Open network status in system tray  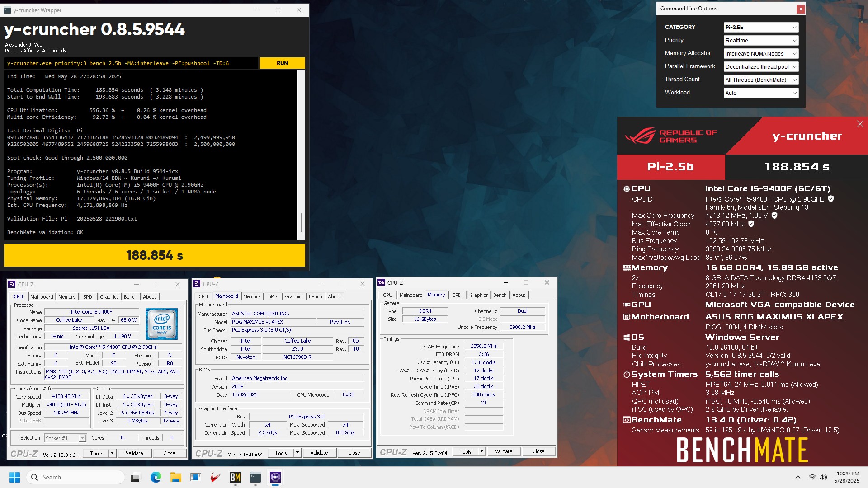pos(812,477)
